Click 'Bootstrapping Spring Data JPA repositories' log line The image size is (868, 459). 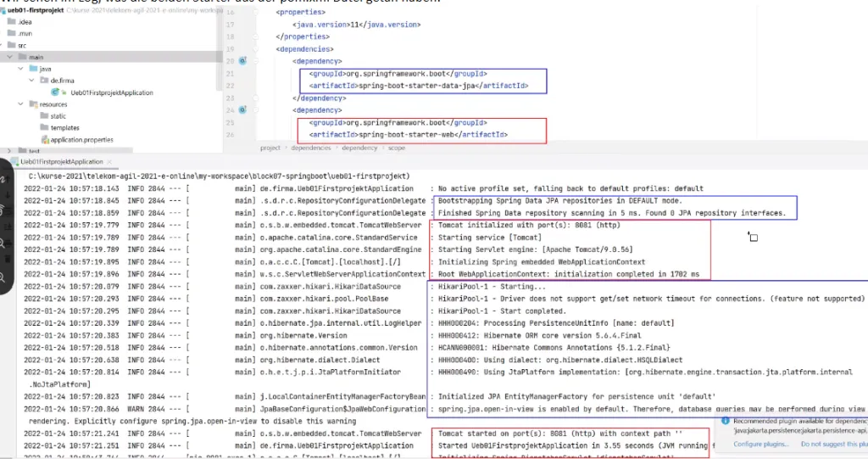tap(559, 201)
